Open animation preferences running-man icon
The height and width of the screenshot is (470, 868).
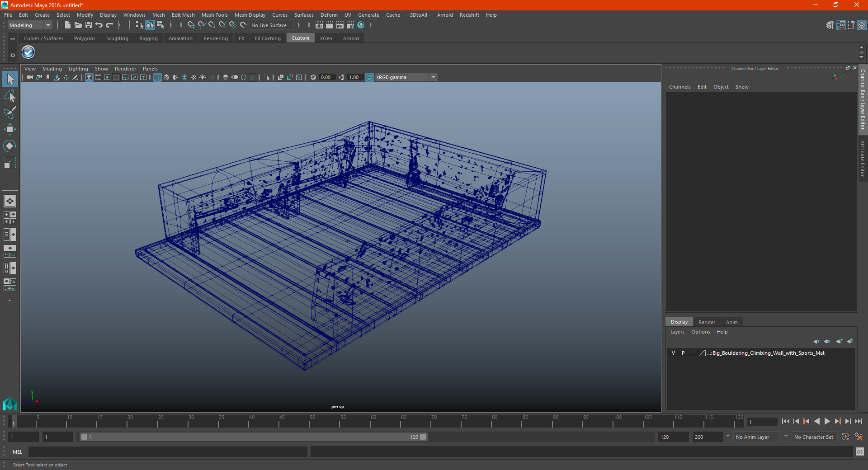click(859, 437)
